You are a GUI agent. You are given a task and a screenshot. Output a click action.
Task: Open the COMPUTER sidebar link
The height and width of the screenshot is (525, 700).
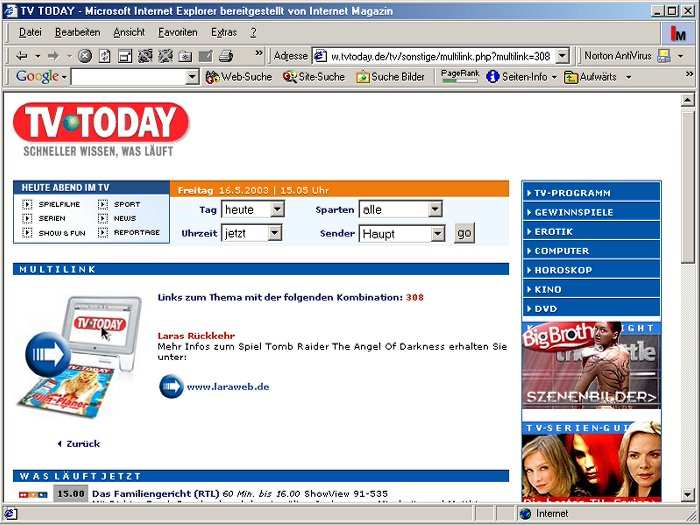point(591,251)
